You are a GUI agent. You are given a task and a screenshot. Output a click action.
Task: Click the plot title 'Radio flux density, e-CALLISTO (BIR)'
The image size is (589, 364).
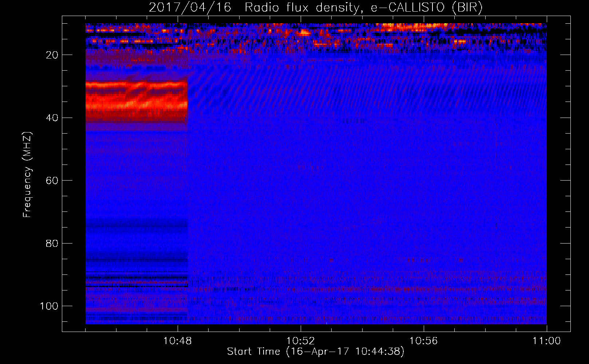coord(364,7)
